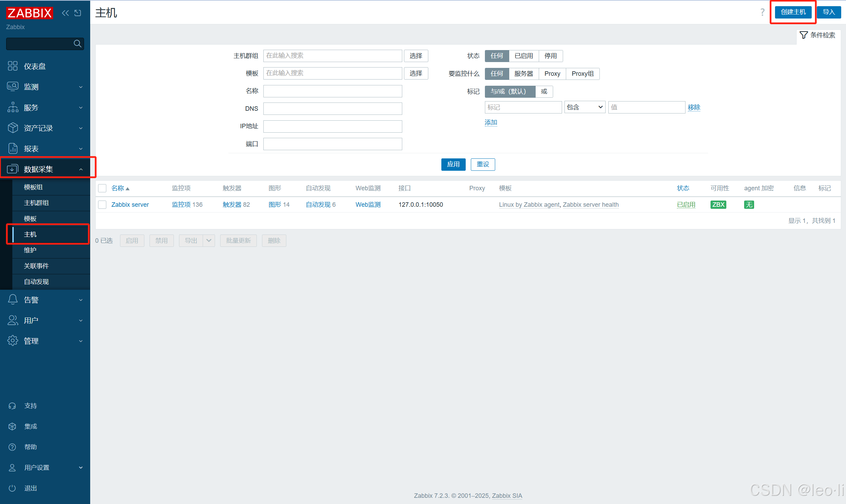The height and width of the screenshot is (504, 846).
Task: Click the sidebar search magnifier icon
Action: click(78, 44)
